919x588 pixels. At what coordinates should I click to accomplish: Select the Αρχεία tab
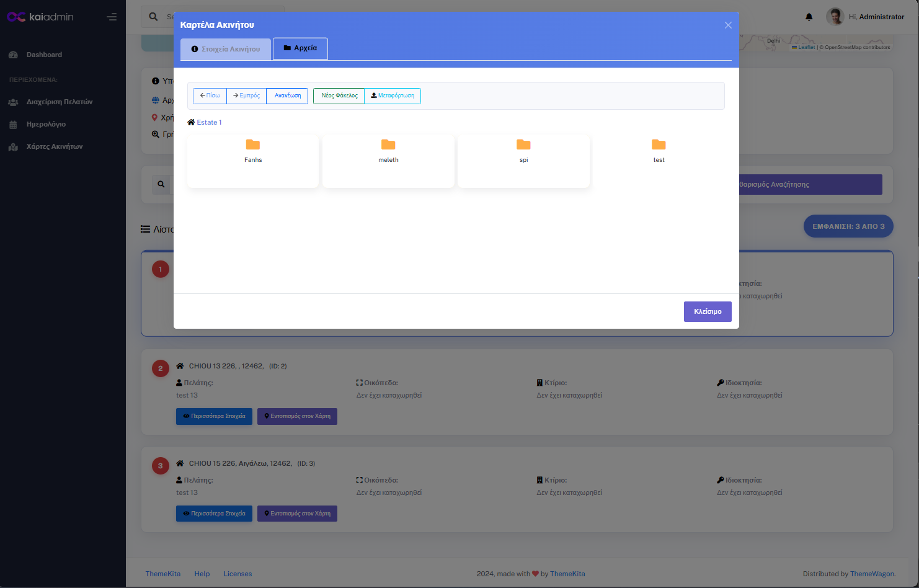300,48
